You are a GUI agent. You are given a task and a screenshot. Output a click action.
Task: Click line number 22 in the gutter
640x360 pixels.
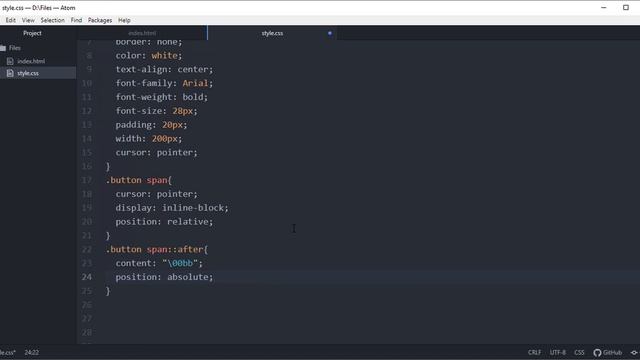point(87,249)
